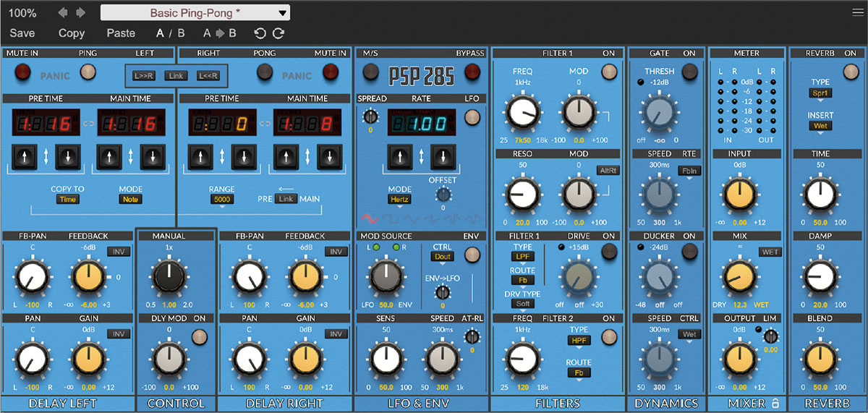Open the Copy To Time dropdown
This screenshot has height=413, width=868.
68,200
